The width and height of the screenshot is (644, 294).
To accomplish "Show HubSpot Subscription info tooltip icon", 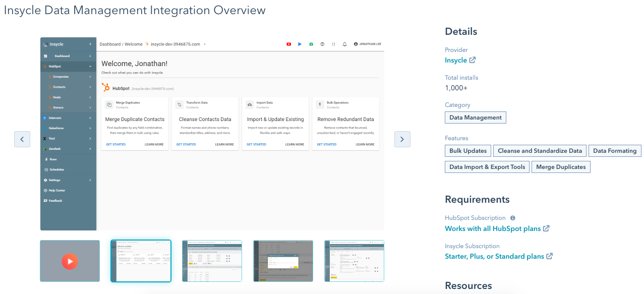I will click(x=513, y=218).
